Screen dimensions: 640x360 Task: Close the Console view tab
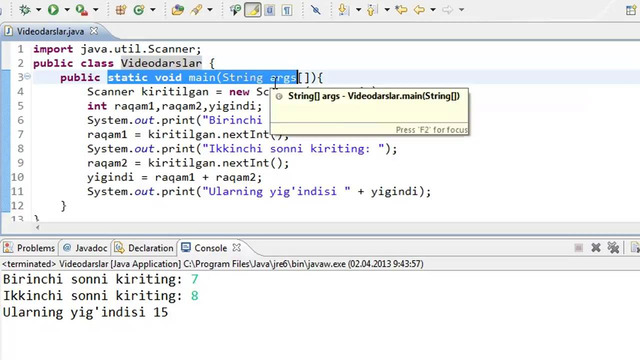237,247
